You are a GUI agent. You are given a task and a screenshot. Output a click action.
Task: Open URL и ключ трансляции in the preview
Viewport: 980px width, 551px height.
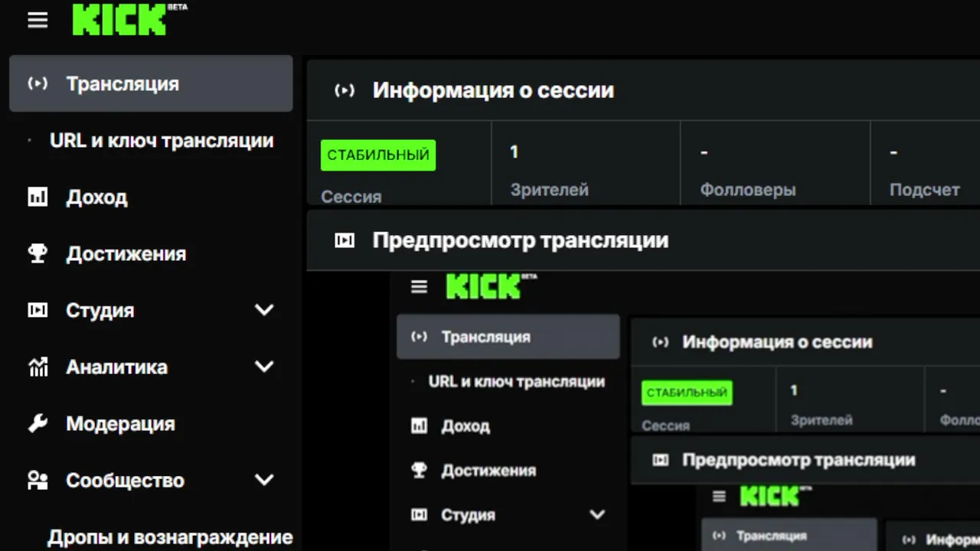point(517,381)
